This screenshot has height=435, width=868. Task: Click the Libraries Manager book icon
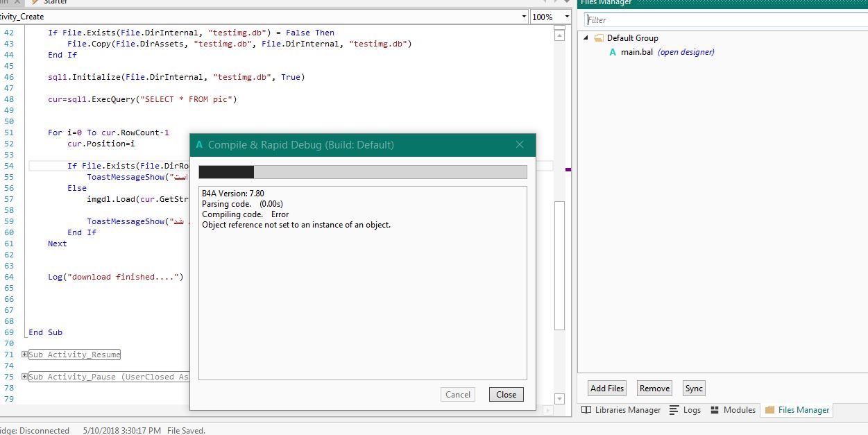pos(586,410)
